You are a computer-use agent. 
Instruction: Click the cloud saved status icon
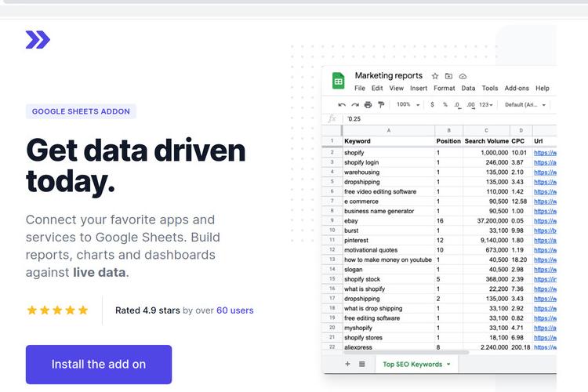(x=463, y=76)
